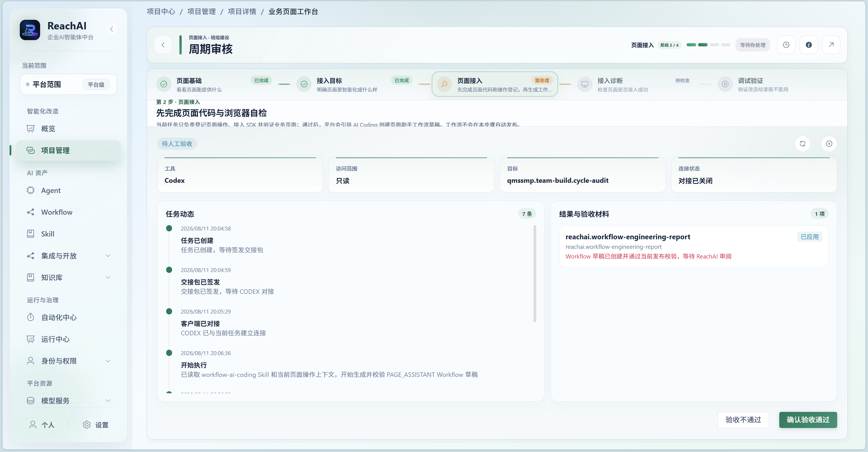
Task: Navigate to 项目管理 breadcrumb
Action: pyautogui.click(x=201, y=12)
